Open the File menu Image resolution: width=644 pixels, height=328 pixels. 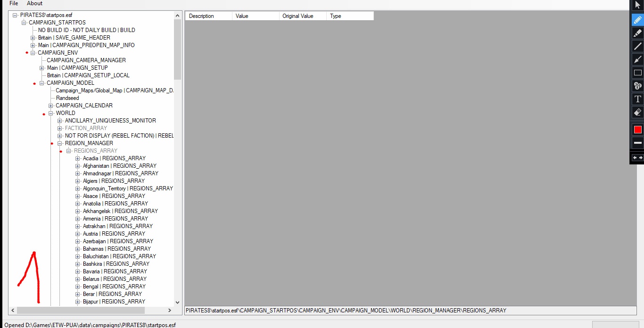click(x=14, y=3)
